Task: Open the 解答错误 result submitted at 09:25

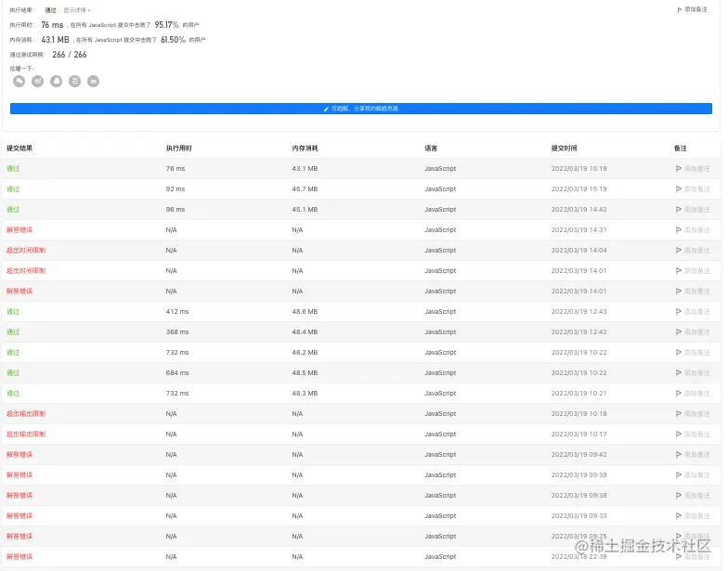Action: pyautogui.click(x=19, y=537)
